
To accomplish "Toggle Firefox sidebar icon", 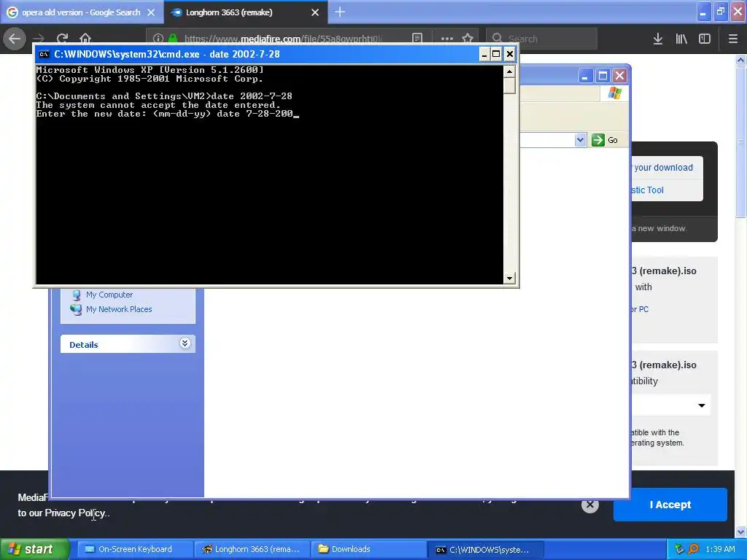I will [705, 39].
